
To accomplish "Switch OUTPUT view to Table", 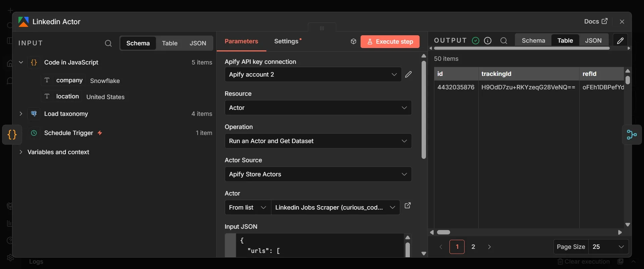I will (x=565, y=41).
